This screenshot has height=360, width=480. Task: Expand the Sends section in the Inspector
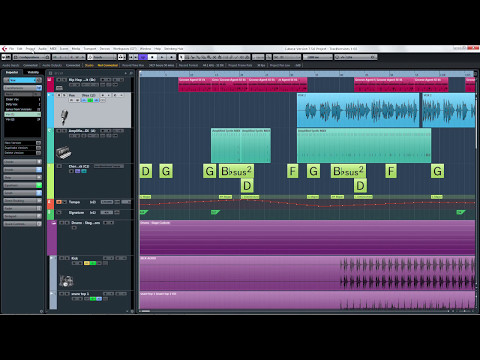tap(22, 193)
